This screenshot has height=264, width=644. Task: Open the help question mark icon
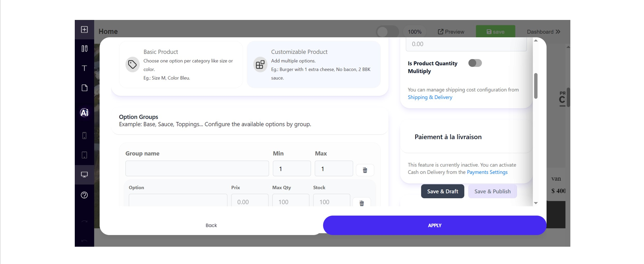point(84,195)
